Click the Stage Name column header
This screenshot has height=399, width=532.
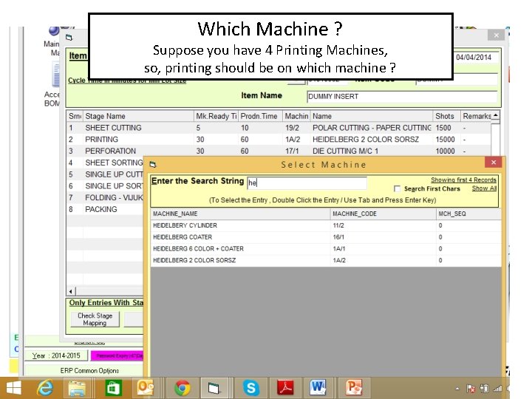tap(138, 117)
